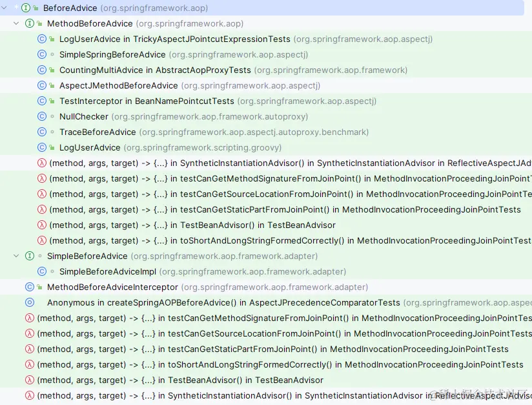The width and height of the screenshot is (532, 405).
Task: Select nested lambda in testCanGetMethodSignatureFromJoinPoint() text
Action: [291, 178]
